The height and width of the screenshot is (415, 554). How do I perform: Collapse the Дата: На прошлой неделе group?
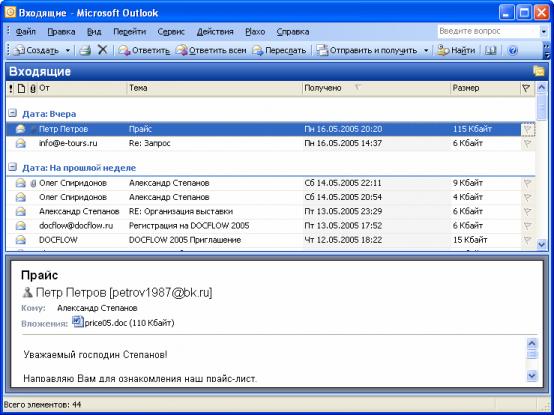(12, 167)
